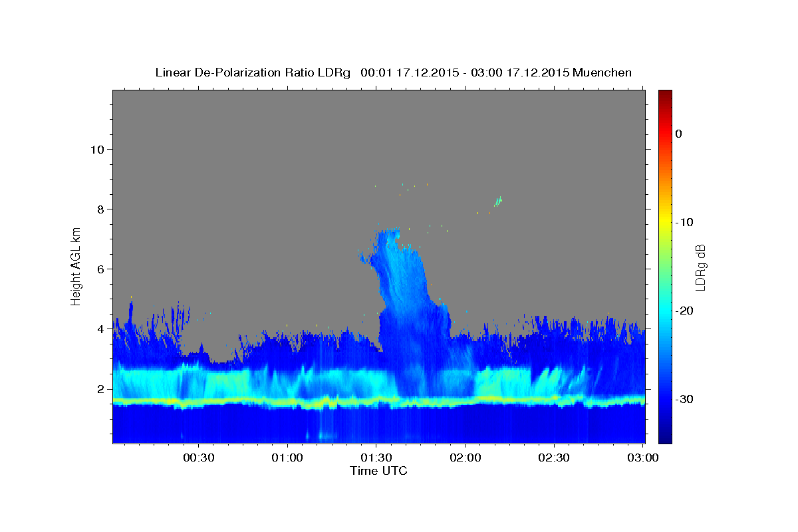Click the 01:30 time tick label
This screenshot has width=798, height=532.
tap(376, 458)
